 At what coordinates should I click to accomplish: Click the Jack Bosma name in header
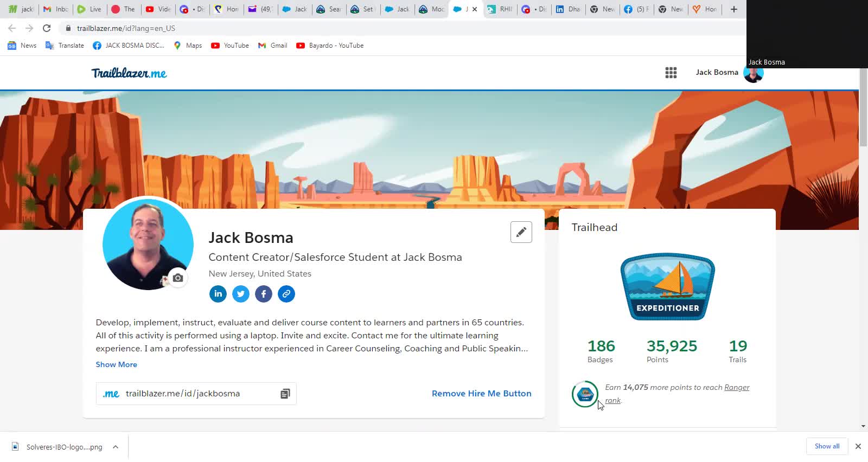click(717, 73)
